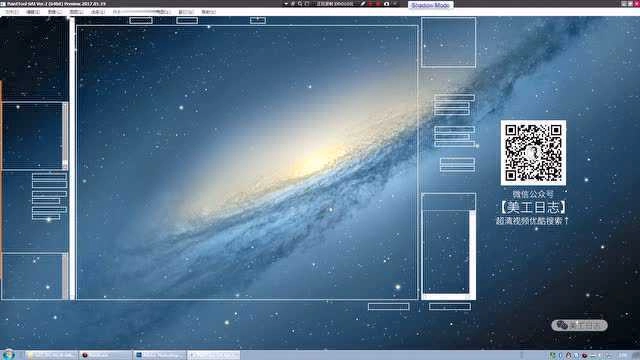The width and height of the screenshot is (640, 360).
Task: Click the navigator preview box at the top right
Action: click(x=449, y=42)
